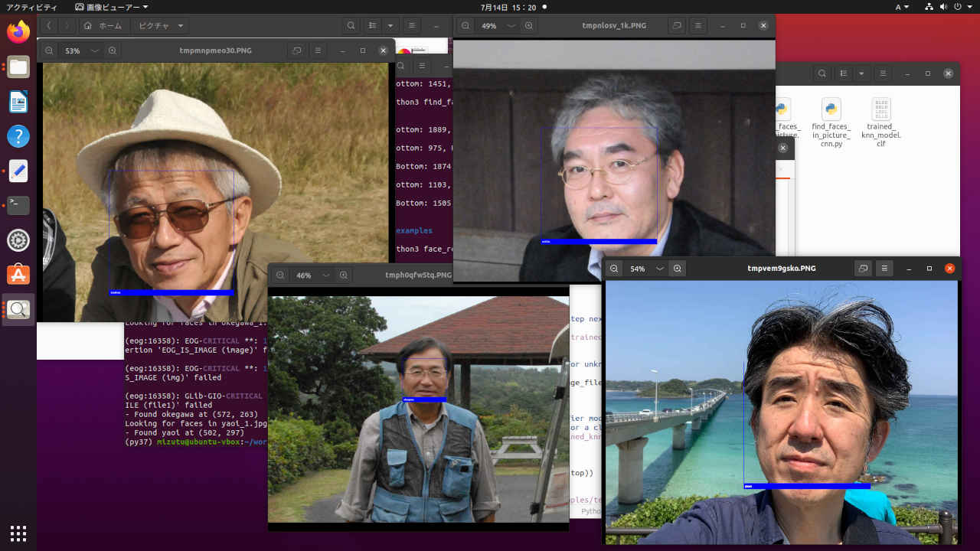Toggle the gallery view in tmpvem9gsko.PNG window

click(x=863, y=269)
